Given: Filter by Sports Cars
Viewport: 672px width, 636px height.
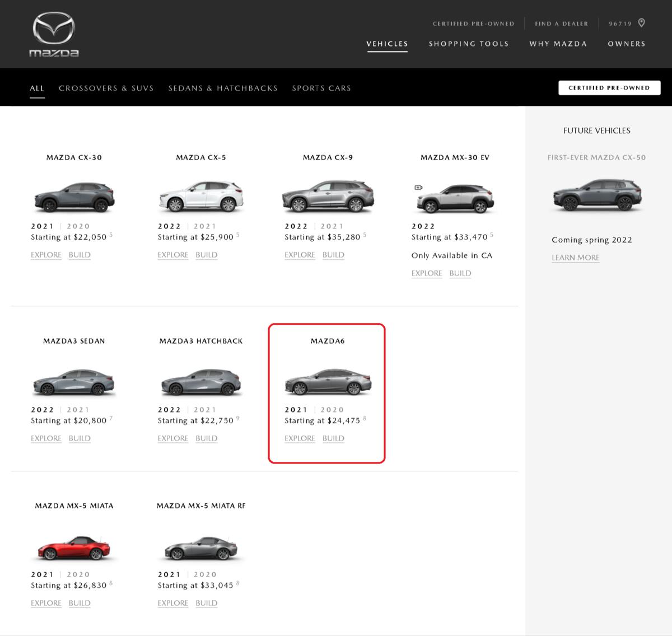Looking at the screenshot, I should 321,88.
